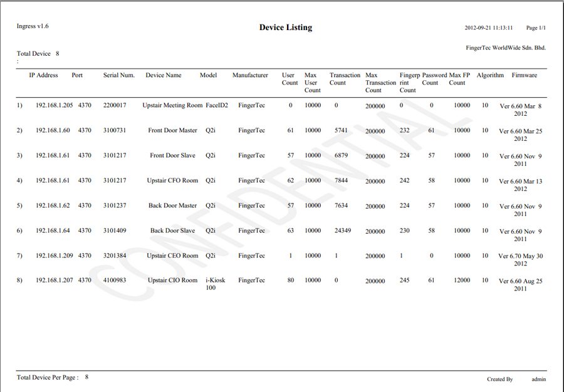Click the 'i-Kiosk 100' model cell
564x392 pixels.
pos(216,284)
